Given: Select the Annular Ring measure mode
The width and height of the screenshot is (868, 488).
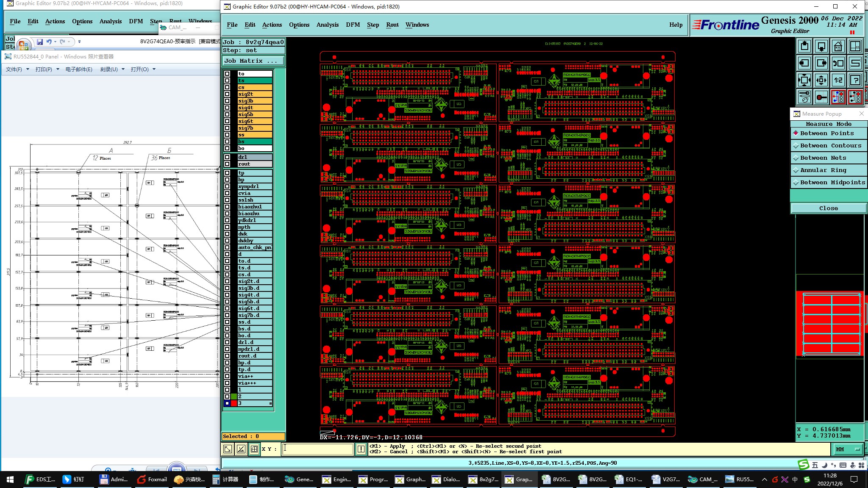Looking at the screenshot, I should (823, 170).
